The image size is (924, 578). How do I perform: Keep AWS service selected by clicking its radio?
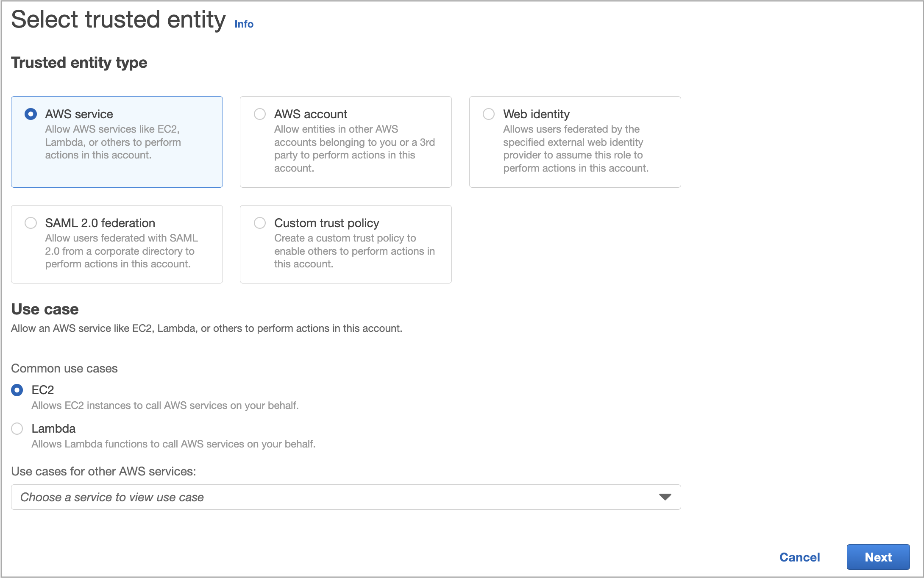(30, 114)
